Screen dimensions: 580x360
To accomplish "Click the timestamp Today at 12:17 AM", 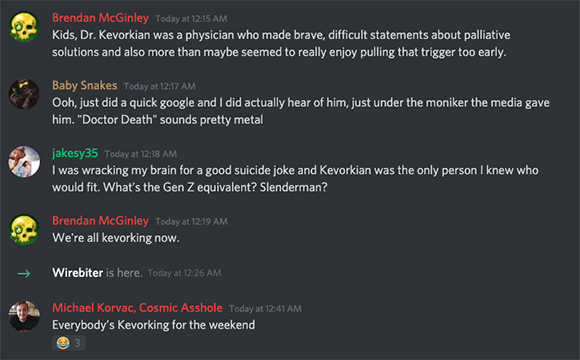I will [x=160, y=86].
